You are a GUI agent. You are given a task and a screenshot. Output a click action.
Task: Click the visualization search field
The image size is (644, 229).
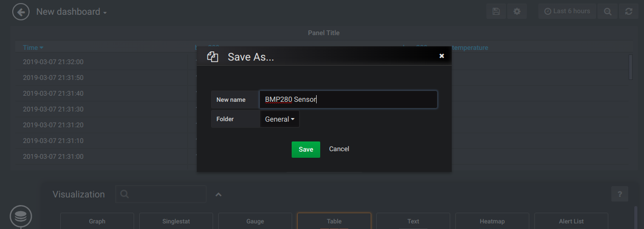click(x=161, y=194)
